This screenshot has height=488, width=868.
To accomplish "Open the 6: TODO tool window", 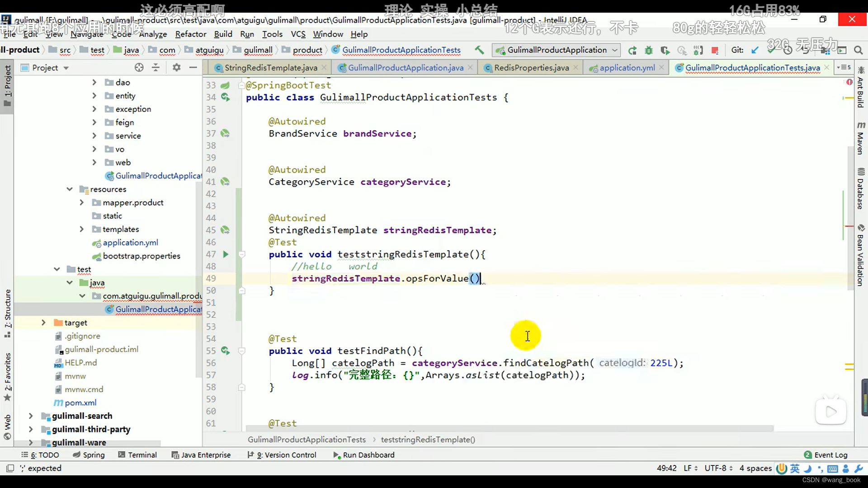I will click(40, 455).
